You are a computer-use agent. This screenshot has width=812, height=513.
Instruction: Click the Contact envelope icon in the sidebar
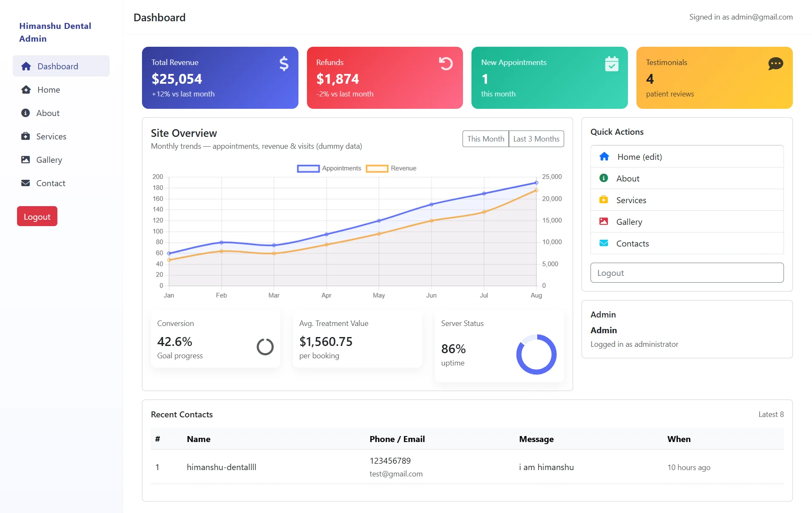pyautogui.click(x=26, y=183)
